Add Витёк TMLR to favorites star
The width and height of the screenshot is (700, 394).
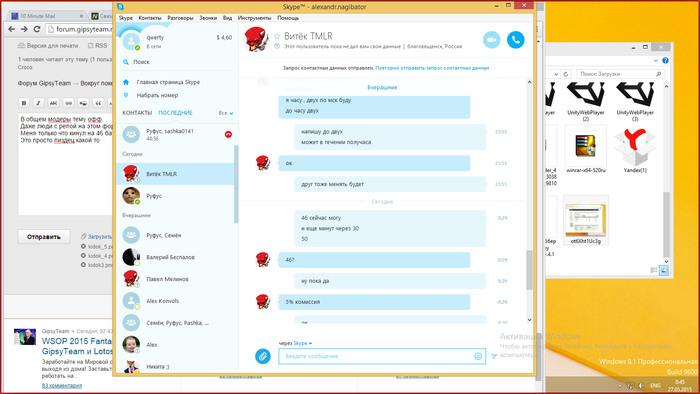point(277,36)
